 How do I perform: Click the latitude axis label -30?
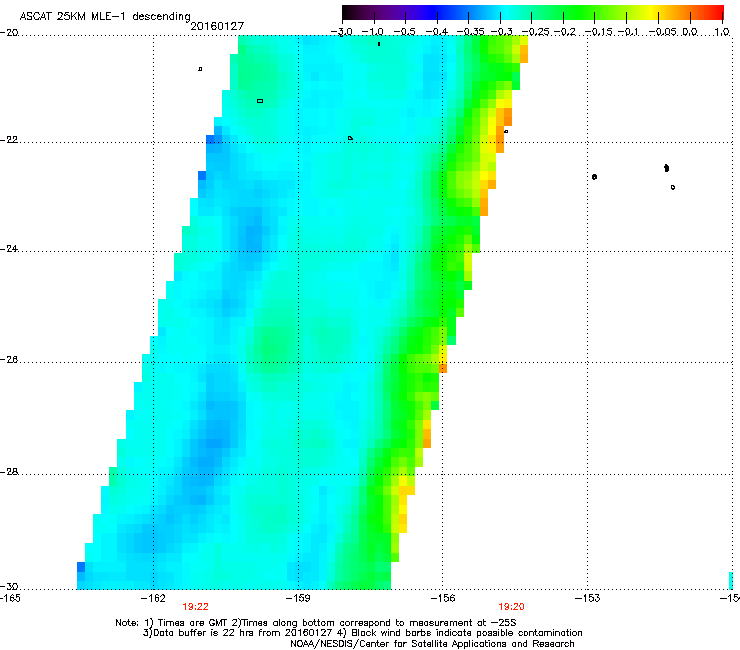click(9, 586)
